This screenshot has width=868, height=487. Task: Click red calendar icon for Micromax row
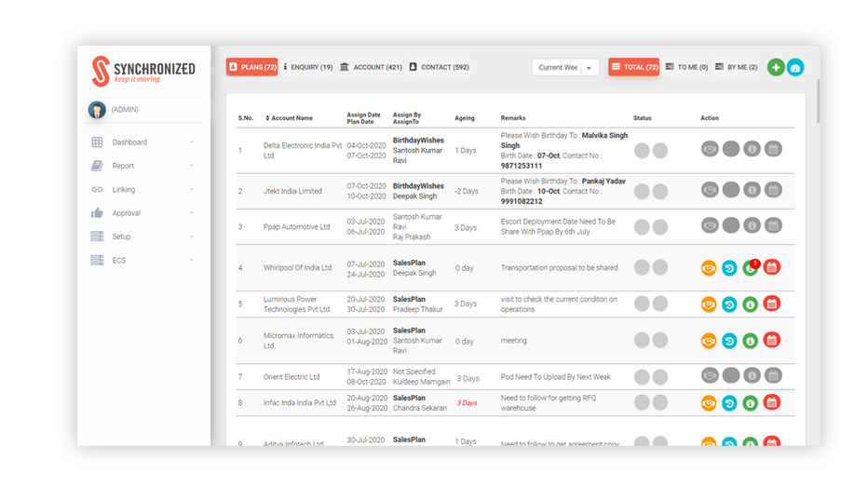click(x=772, y=341)
